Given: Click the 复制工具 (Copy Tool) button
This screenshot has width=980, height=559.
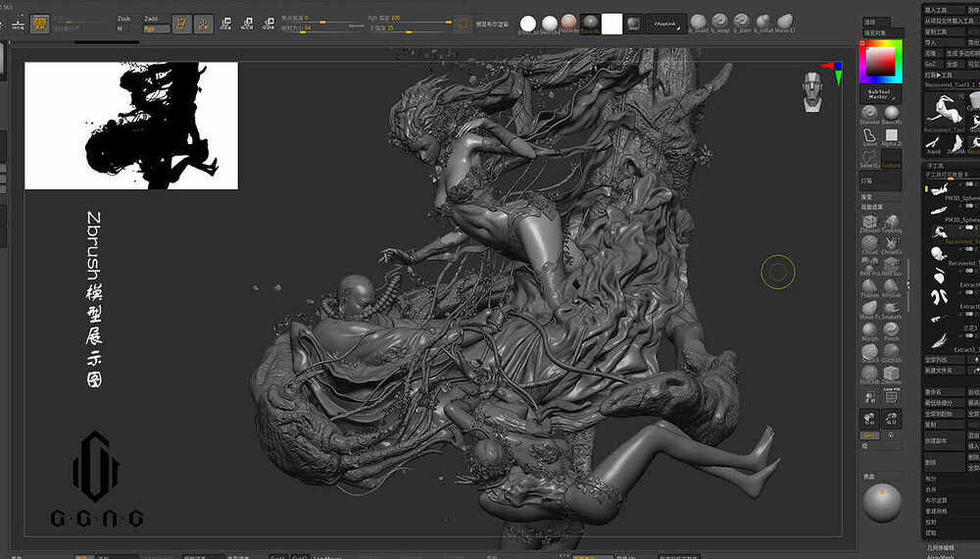Looking at the screenshot, I should [943, 32].
